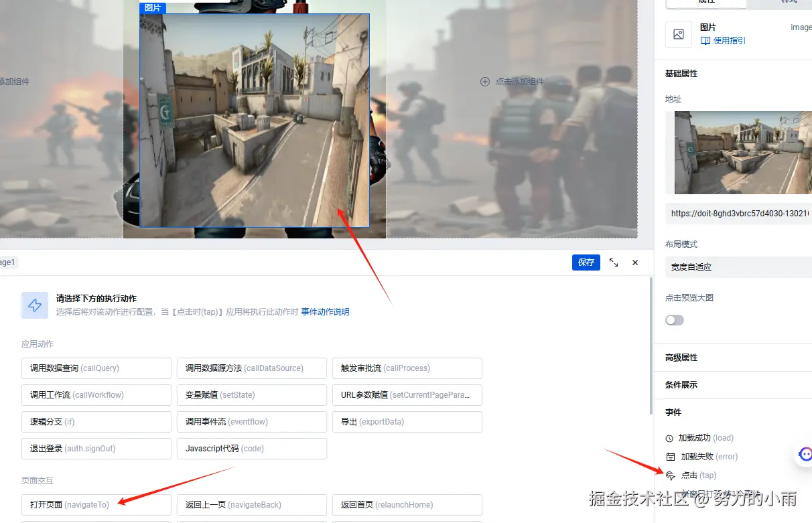Select 返回首页 (relaunchHome) action
812x523 pixels.
(407, 505)
